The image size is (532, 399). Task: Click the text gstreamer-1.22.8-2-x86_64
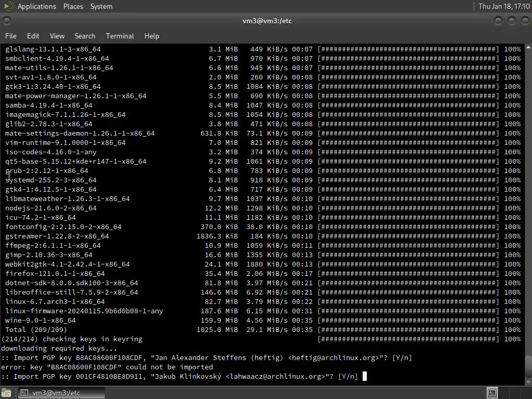pos(57,236)
